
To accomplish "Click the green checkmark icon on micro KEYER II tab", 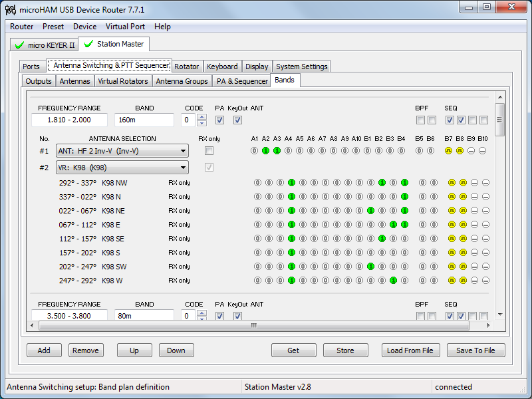I will [x=19, y=45].
